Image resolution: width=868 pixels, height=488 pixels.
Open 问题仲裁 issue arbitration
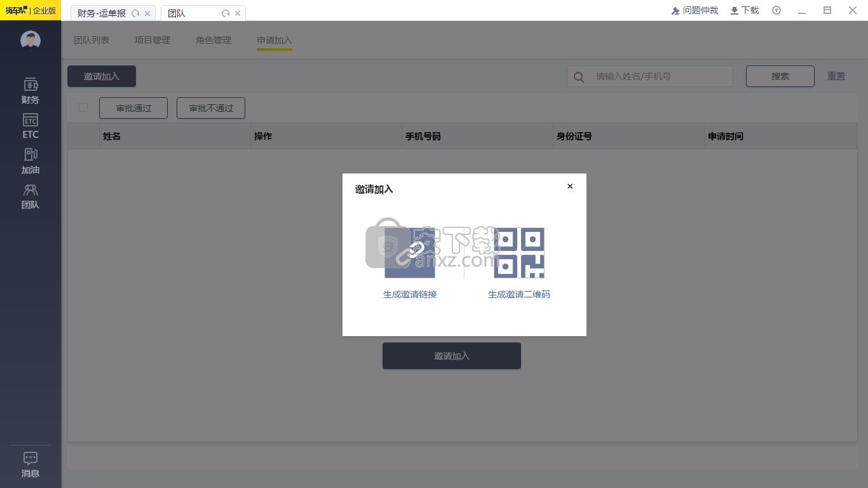pos(695,10)
